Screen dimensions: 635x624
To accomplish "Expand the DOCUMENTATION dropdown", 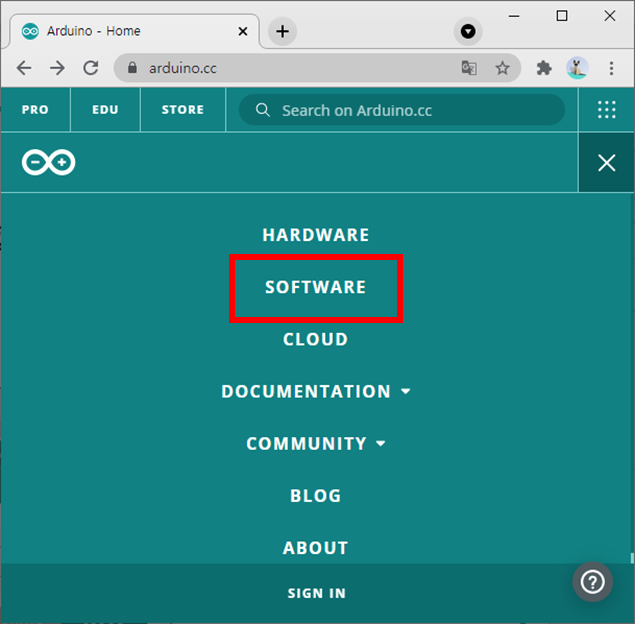I will [x=316, y=392].
